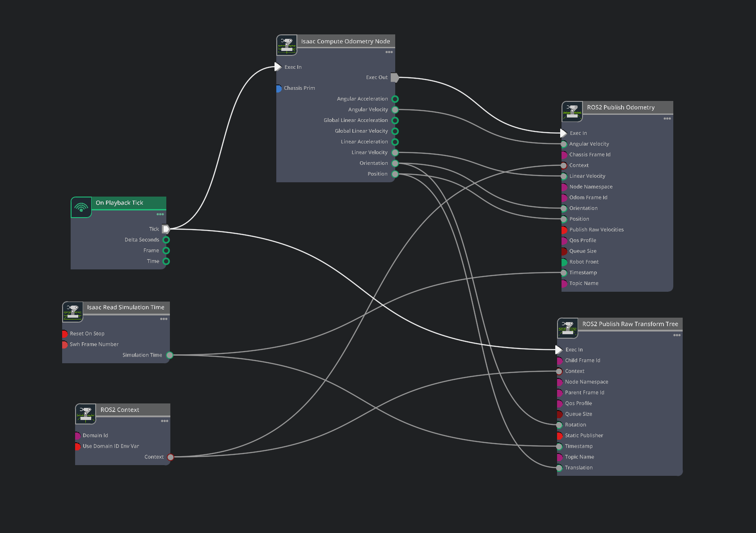Click the ROS2 Publish Odometry node icon
Viewport: 756px width, 533px height.
(572, 111)
